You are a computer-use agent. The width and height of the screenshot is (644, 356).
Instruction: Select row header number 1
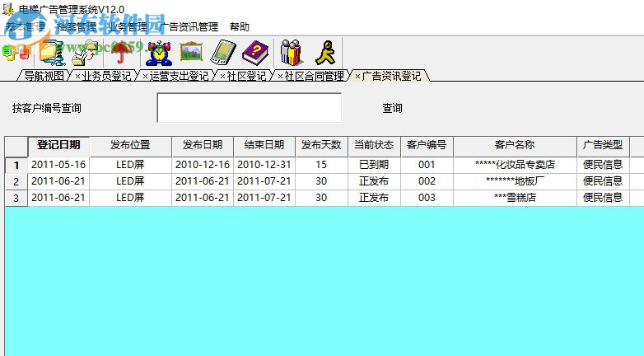coord(16,166)
